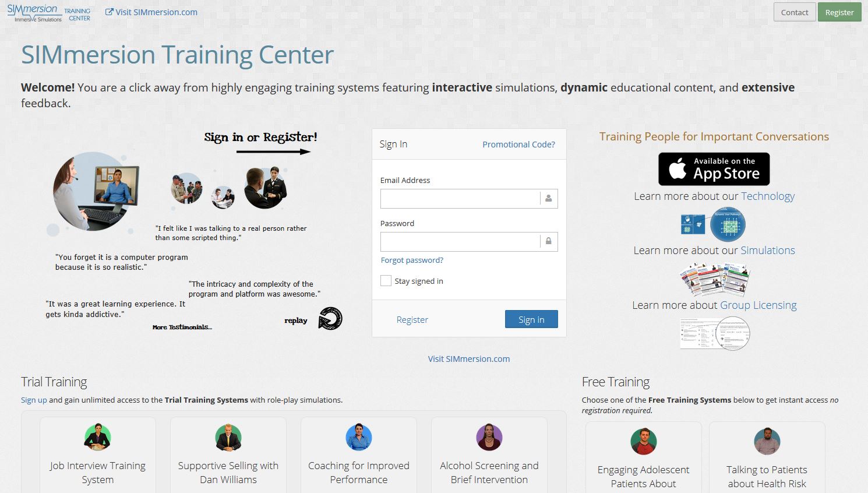Open the Visit SIMmersion.com link below the form

coord(469,359)
